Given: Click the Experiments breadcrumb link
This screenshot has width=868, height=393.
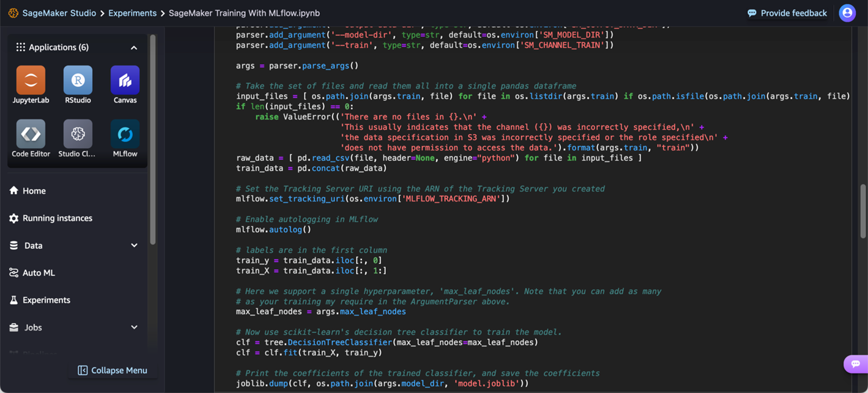Looking at the screenshot, I should click(132, 13).
